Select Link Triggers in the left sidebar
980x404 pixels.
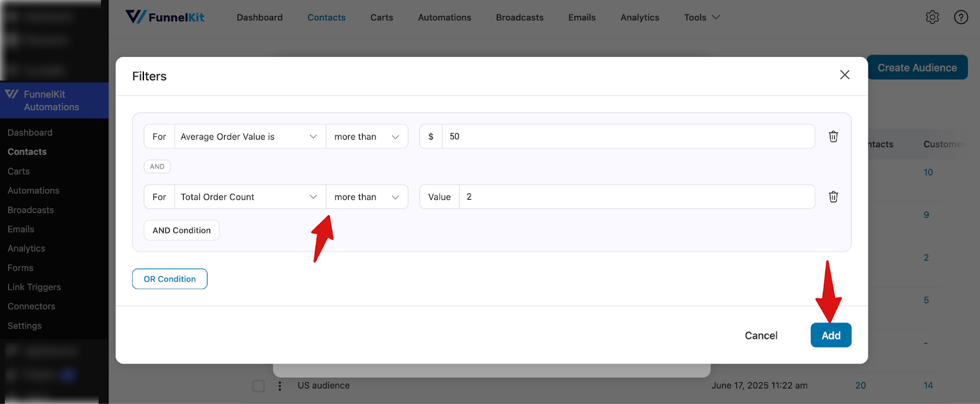point(34,288)
